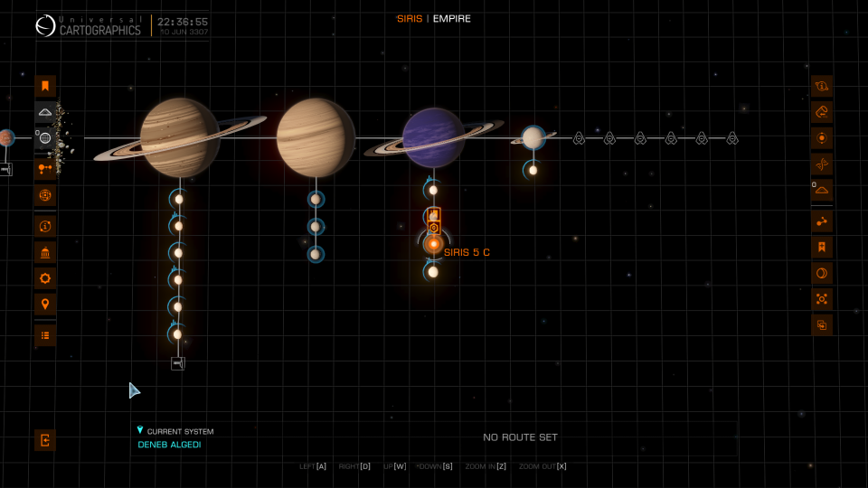
Task: Open the list view icon
Action: tap(45, 335)
